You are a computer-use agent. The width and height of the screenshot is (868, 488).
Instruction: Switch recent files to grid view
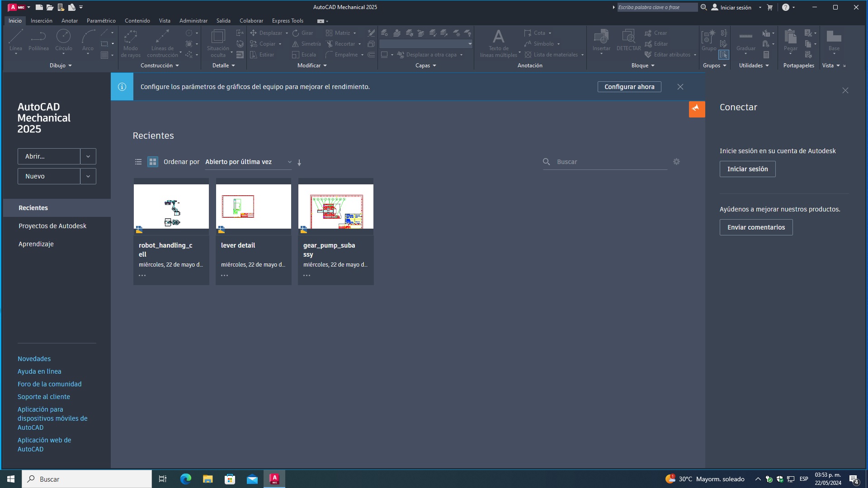pos(153,162)
